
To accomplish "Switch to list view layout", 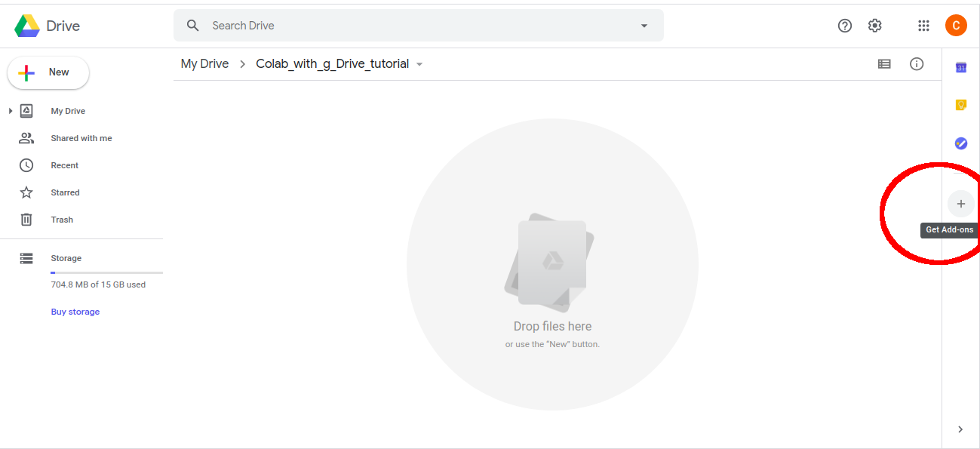I will (x=884, y=63).
